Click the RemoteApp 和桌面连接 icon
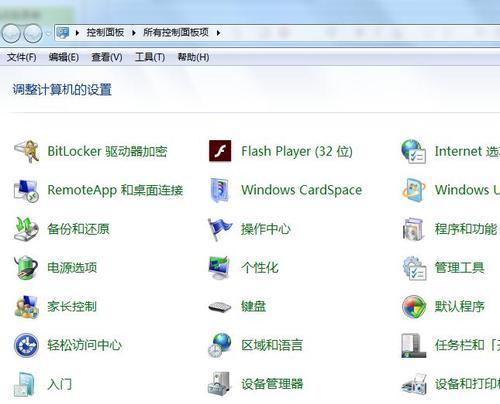500x404 pixels. pyautogui.click(x=26, y=190)
